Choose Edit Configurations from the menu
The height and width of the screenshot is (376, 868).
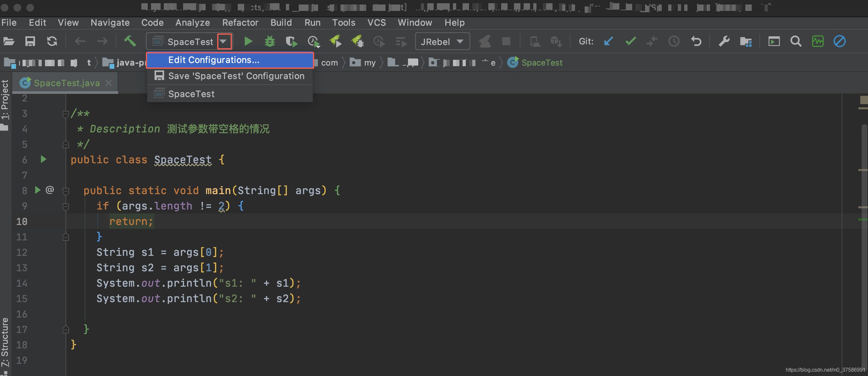(x=214, y=60)
